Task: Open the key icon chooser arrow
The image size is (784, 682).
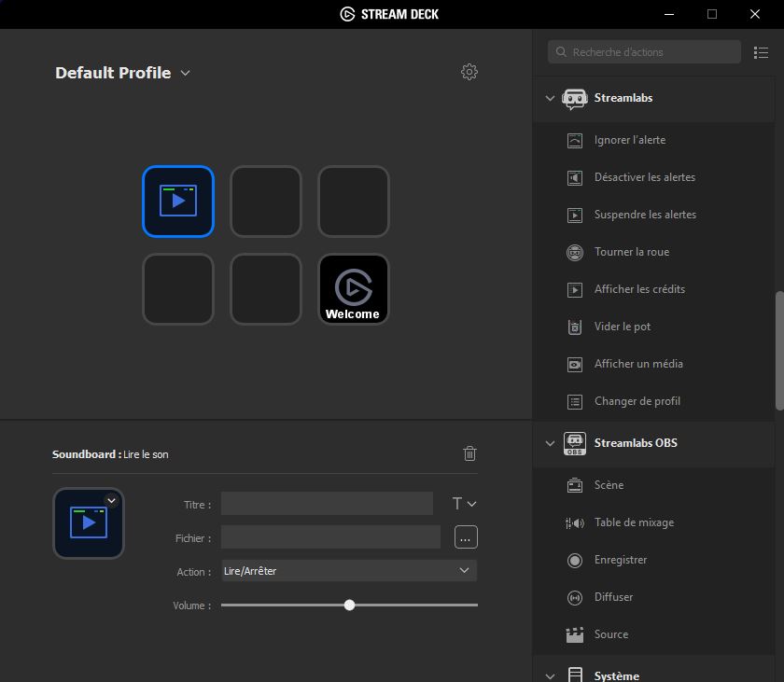Action: coord(111,500)
